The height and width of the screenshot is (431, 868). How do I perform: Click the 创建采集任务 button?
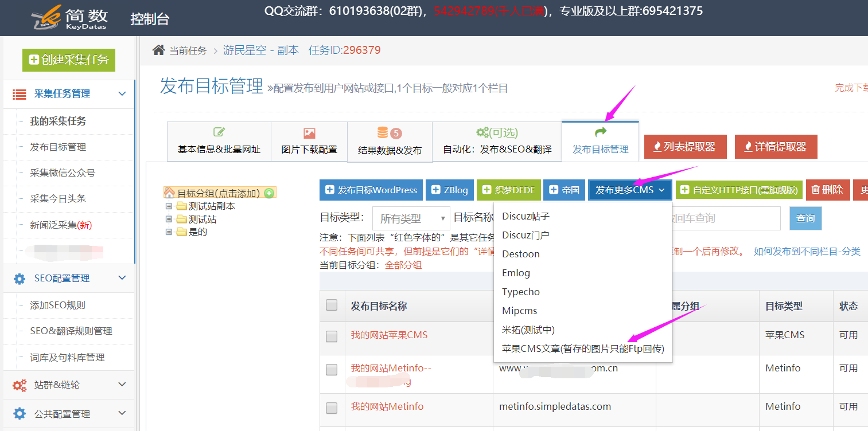coord(69,60)
